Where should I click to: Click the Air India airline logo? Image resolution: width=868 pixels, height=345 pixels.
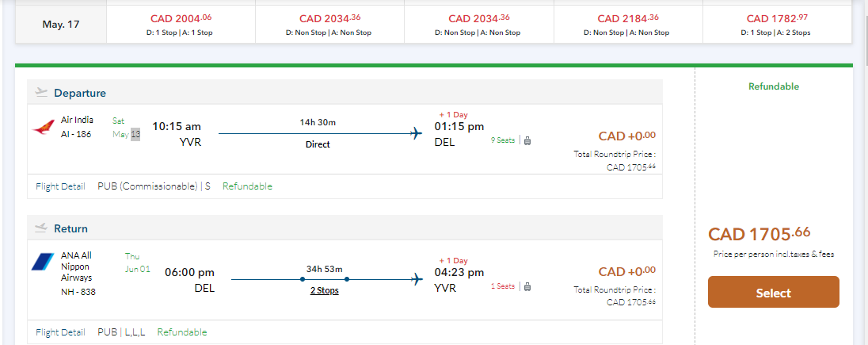(x=44, y=127)
